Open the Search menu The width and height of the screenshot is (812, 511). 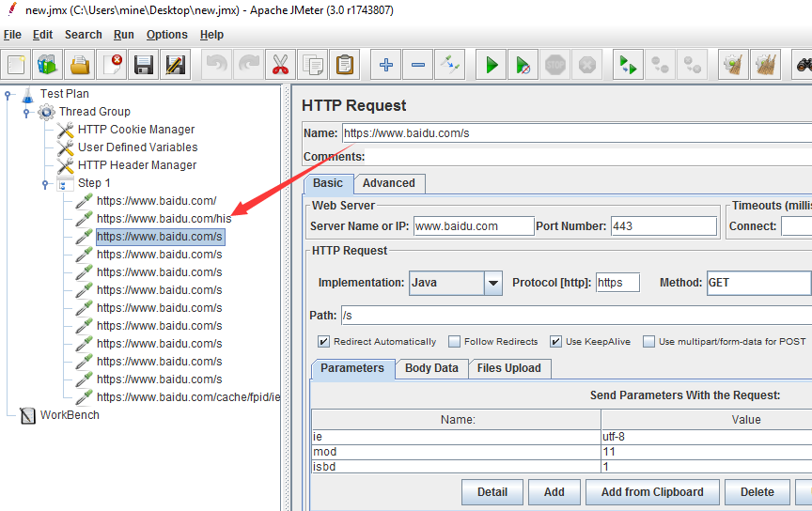click(84, 35)
